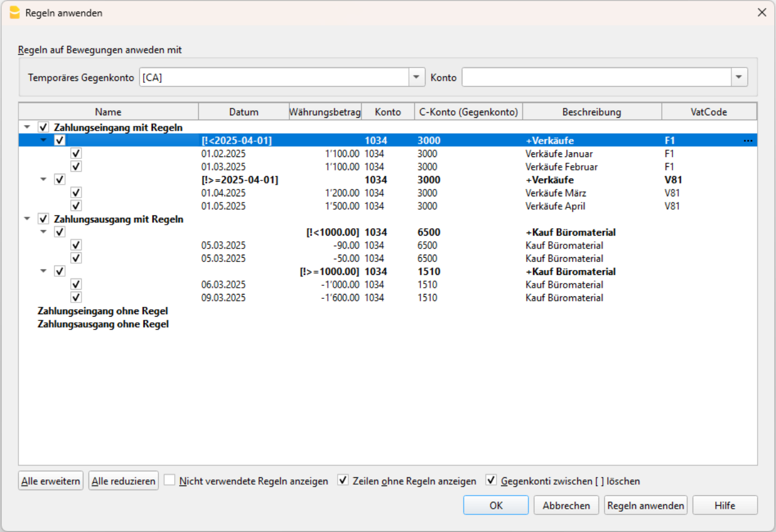This screenshot has height=532, width=776.
Task: Close the Regeln anwenden dialog
Action: (x=761, y=12)
